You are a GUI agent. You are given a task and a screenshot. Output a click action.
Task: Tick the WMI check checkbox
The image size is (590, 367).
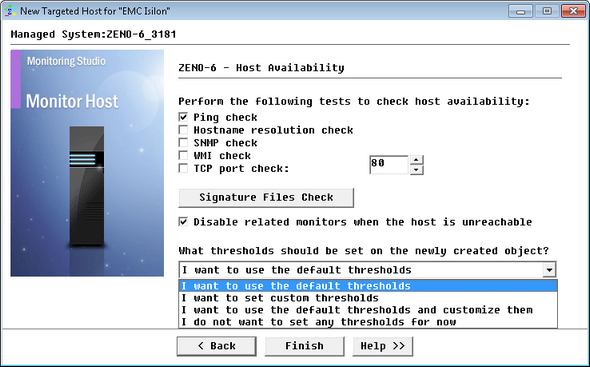[x=183, y=155]
